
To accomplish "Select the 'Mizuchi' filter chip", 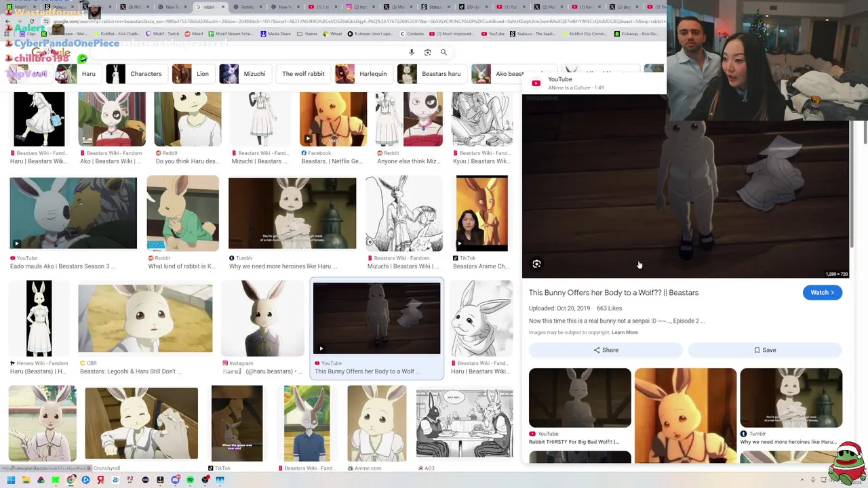I will click(245, 74).
